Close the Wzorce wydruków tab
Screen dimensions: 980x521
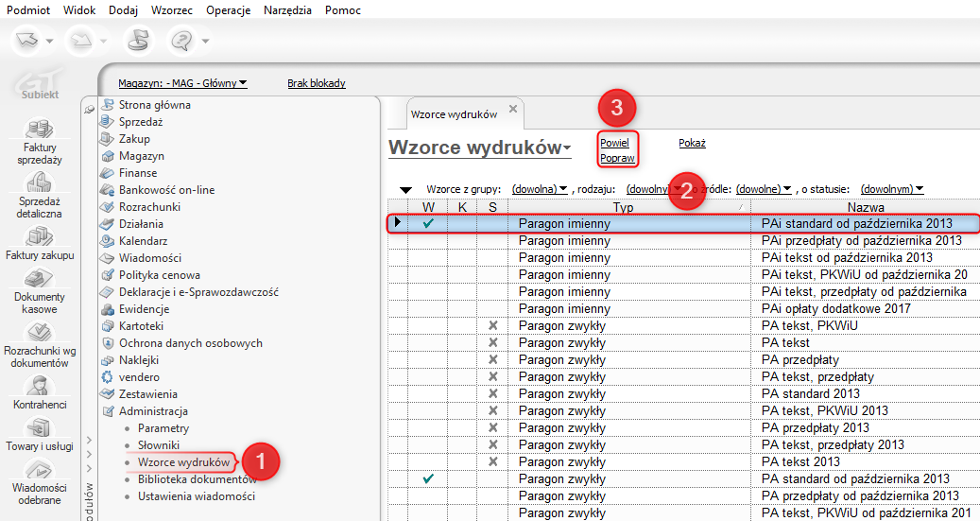point(513,109)
